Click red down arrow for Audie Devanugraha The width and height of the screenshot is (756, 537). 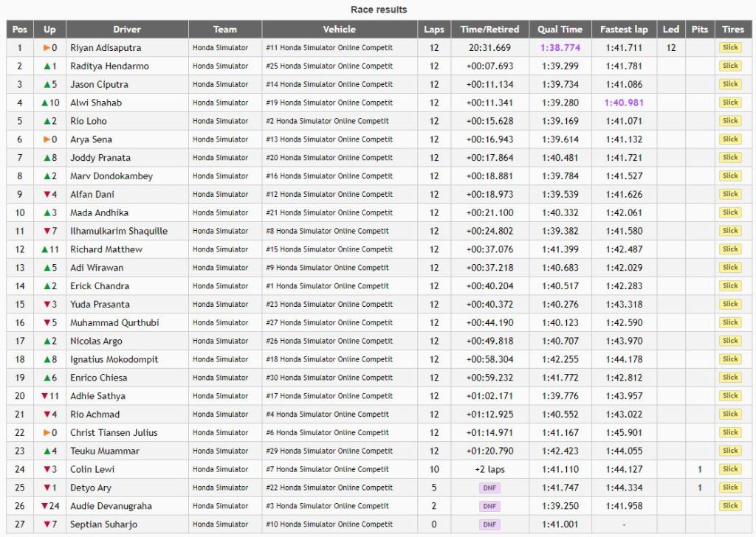click(x=44, y=506)
